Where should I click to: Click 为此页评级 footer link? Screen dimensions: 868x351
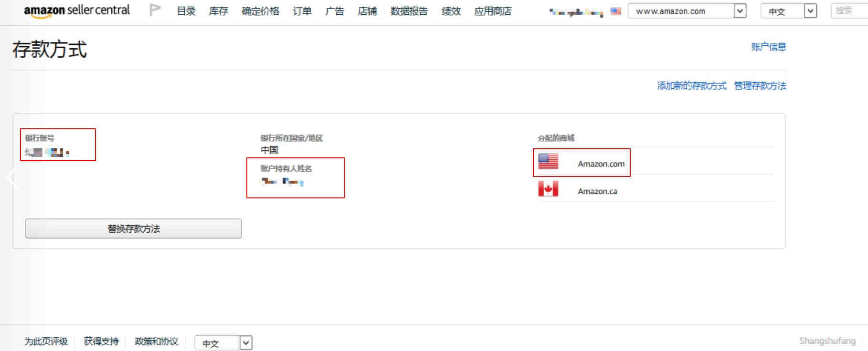tap(46, 341)
